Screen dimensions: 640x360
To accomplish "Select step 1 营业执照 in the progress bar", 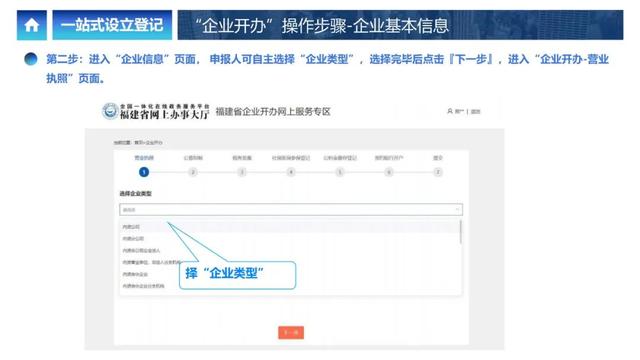I will point(144,172).
